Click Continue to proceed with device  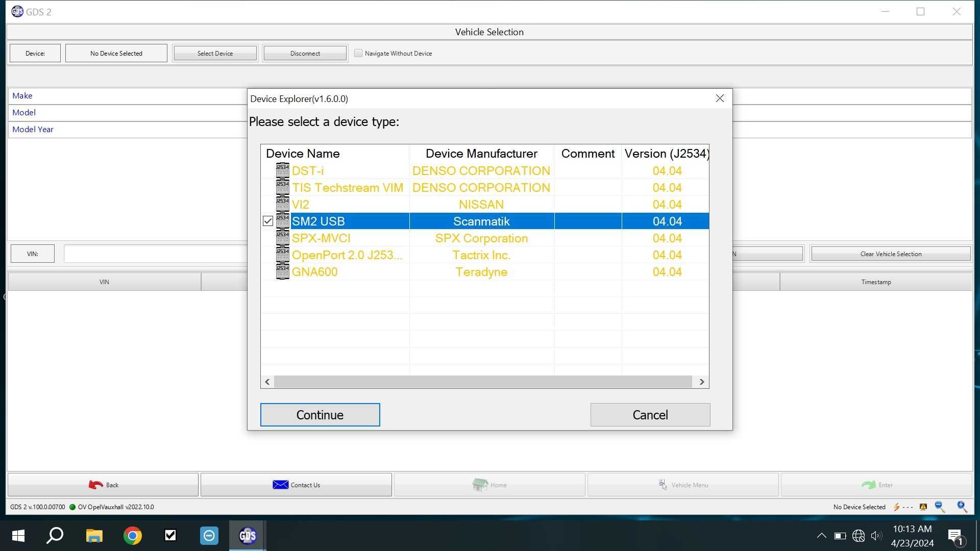pos(320,414)
